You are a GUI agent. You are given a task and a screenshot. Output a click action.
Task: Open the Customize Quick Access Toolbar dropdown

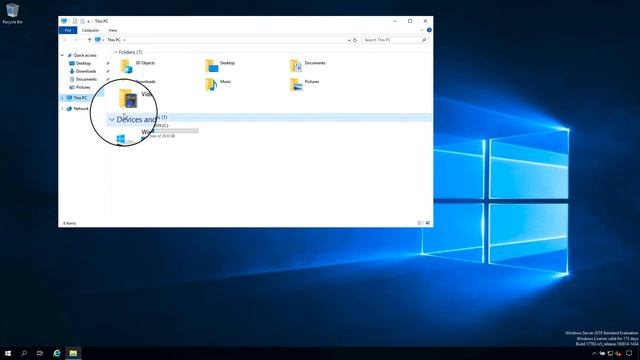coord(89,21)
